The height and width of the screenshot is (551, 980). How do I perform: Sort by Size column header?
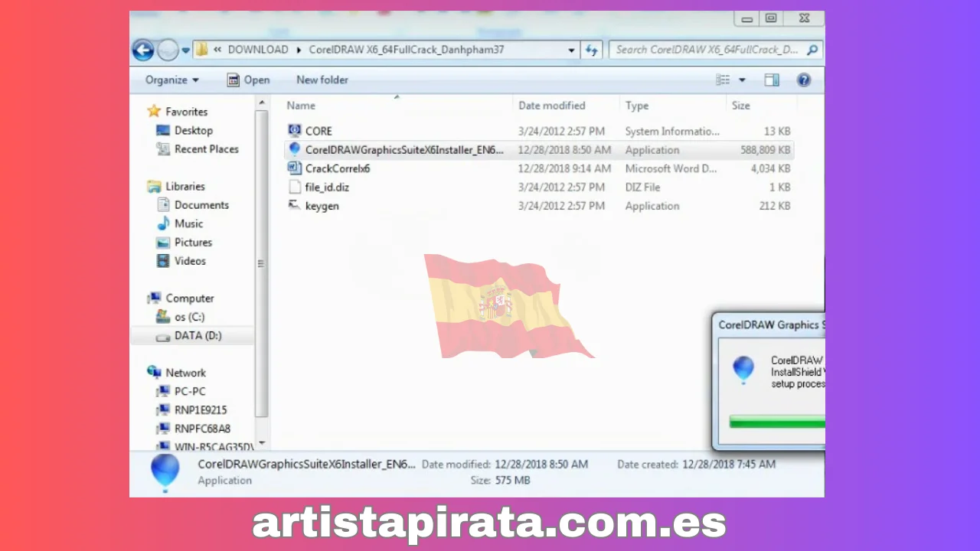[x=740, y=106]
